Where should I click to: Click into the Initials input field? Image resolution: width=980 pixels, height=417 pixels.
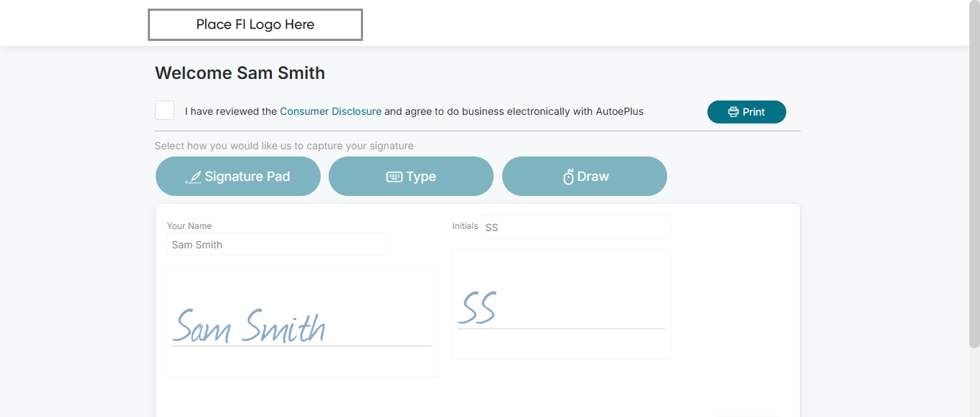[x=575, y=228]
